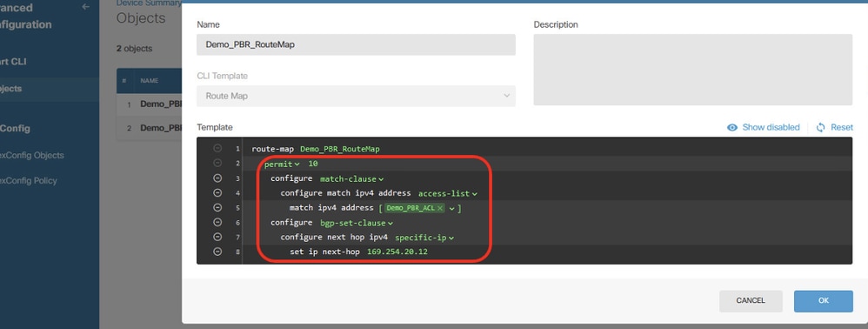Screen dimensions: 868x329
Task: Click the route-map name Demo_PBR_RouteMap in template
Action: pos(340,149)
